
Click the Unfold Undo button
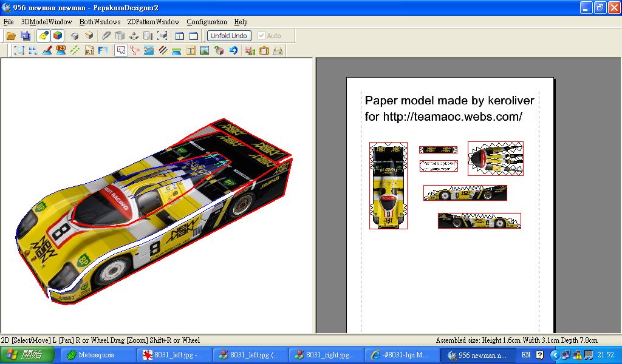[x=229, y=36]
